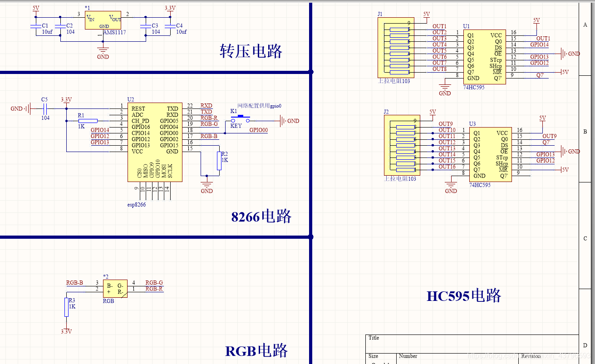Click capacitor C4 labeled 10uf
Image resolution: width=595 pixels, height=364 pixels.
170,26
